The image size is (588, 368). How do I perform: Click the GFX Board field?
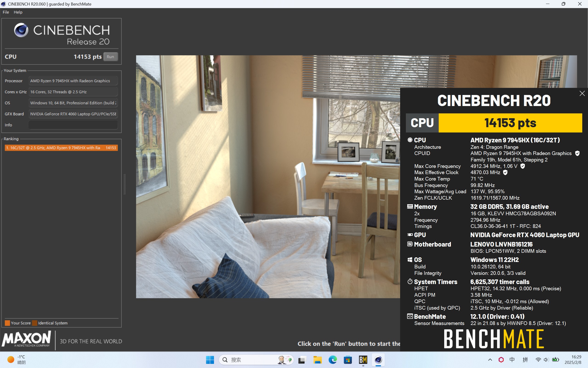pyautogui.click(x=73, y=114)
